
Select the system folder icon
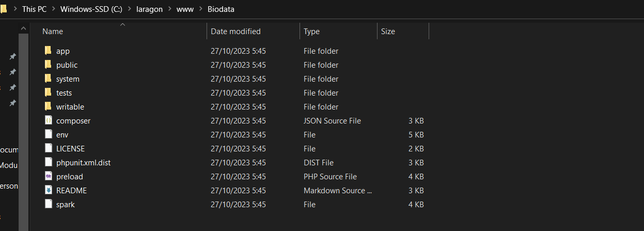pyautogui.click(x=48, y=79)
